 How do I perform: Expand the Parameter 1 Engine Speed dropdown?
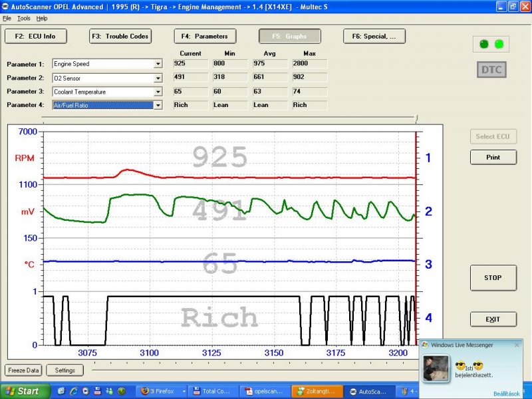click(158, 64)
